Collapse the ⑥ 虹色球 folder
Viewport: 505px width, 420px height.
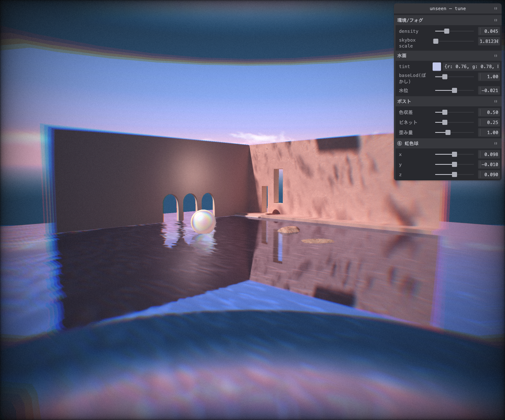pyautogui.click(x=448, y=143)
